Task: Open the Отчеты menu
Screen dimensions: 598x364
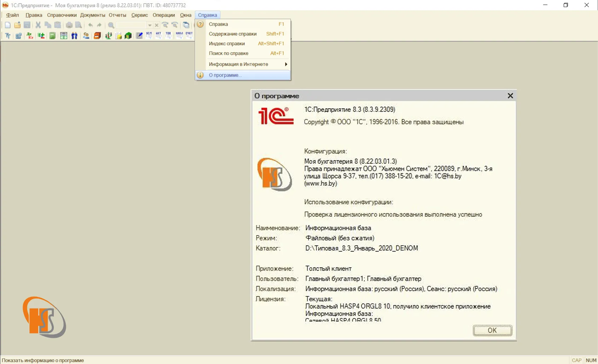Action: tap(117, 15)
